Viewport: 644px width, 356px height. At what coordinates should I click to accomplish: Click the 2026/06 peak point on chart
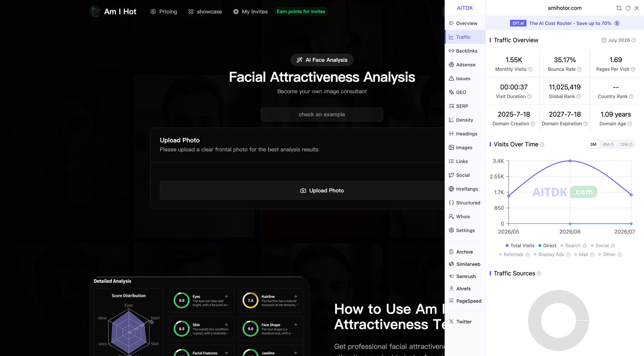click(x=570, y=161)
